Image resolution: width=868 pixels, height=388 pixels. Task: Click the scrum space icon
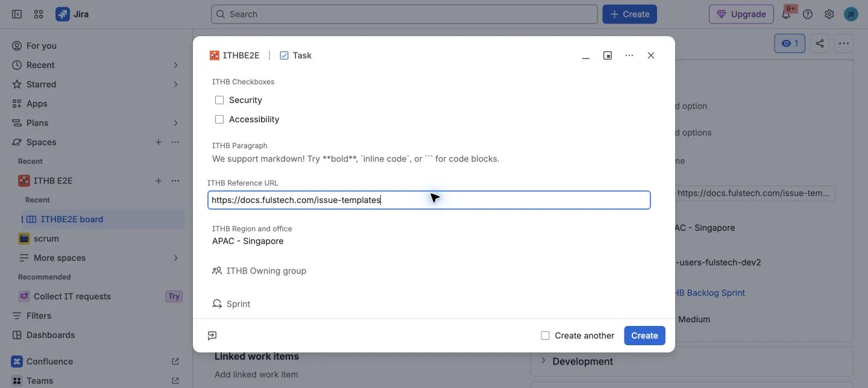click(x=24, y=239)
